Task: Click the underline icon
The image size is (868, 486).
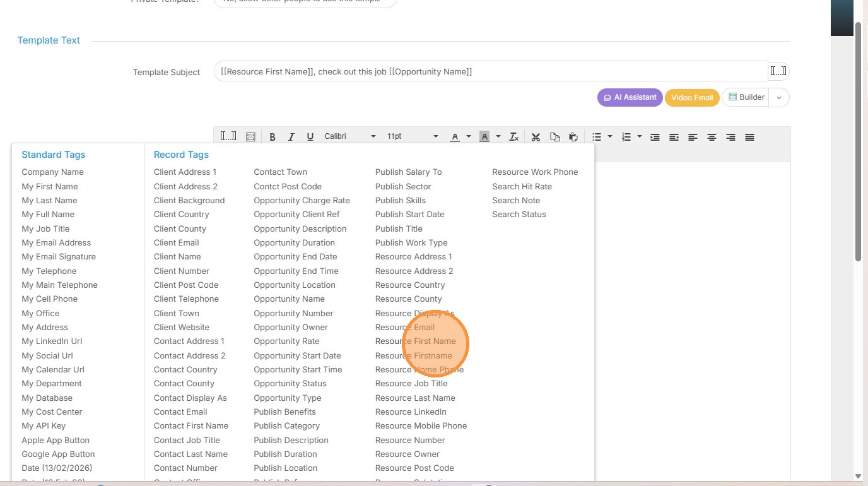Action: click(310, 137)
